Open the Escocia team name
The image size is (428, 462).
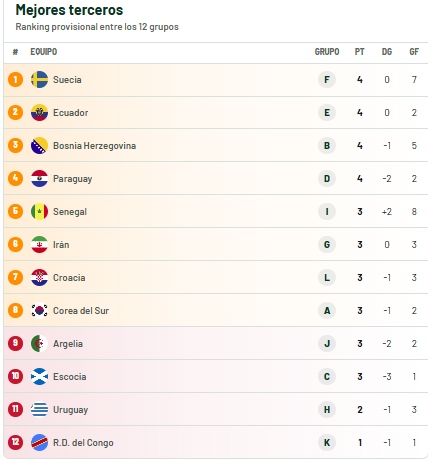70,377
